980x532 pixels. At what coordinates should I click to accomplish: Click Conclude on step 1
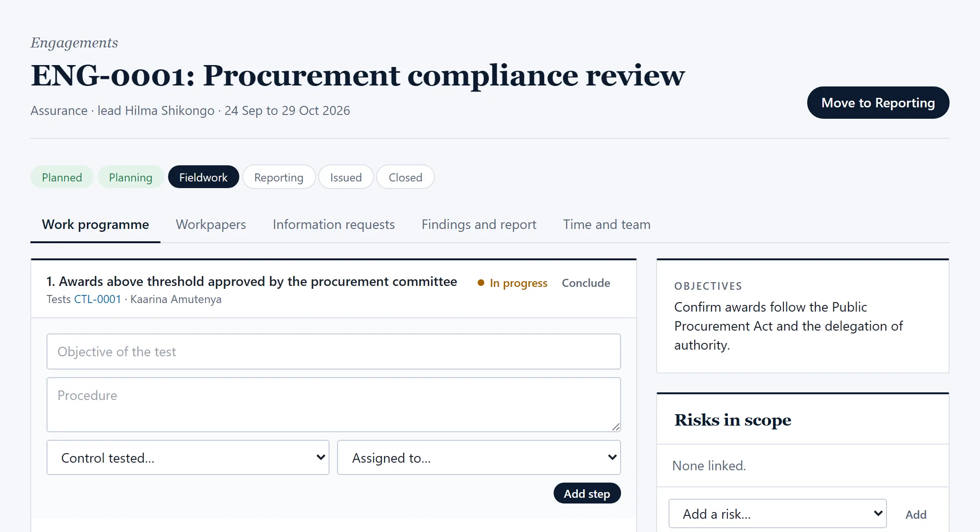tap(586, 283)
